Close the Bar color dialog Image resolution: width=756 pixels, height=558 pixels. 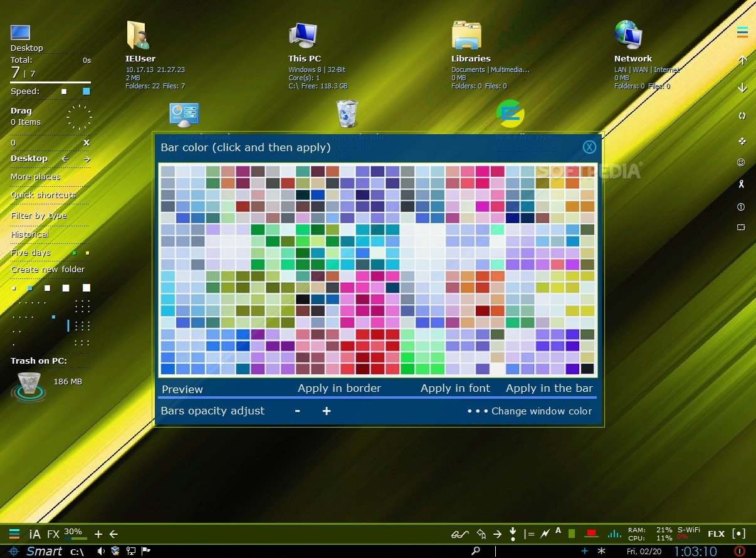click(x=589, y=147)
